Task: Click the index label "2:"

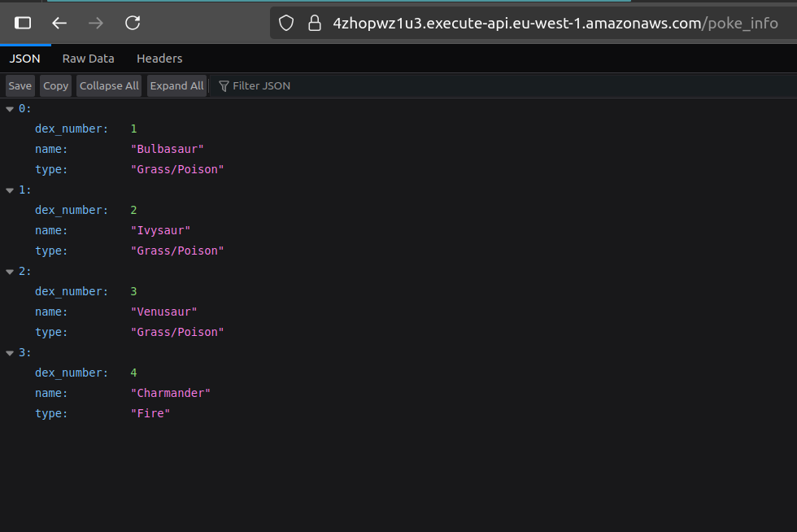Action: 25,271
